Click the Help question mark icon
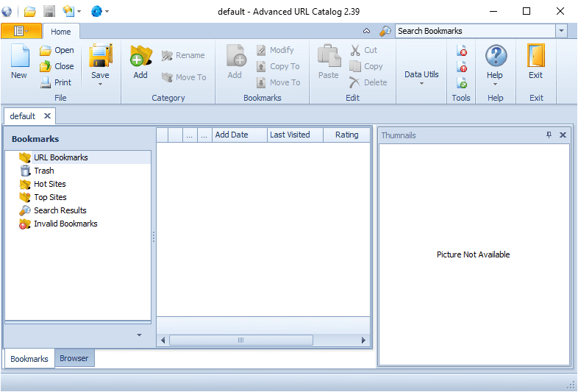Screen dimensions: 578x392 tap(496, 56)
